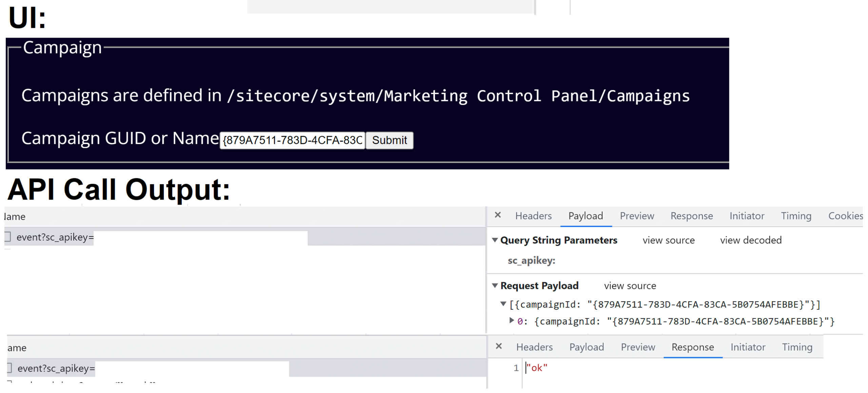The width and height of the screenshot is (868, 393).
Task: Close the lower response details panel
Action: point(498,346)
